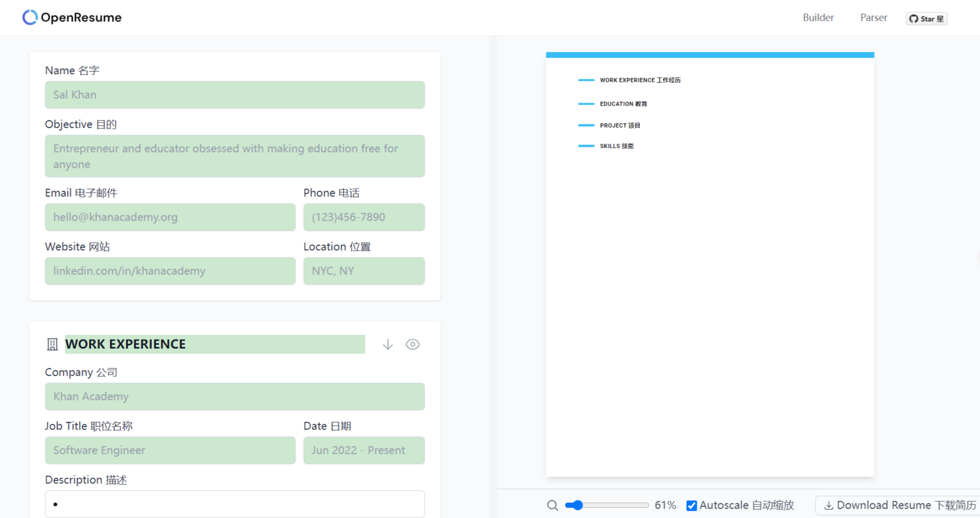This screenshot has width=980, height=518.
Task: Toggle the Autoscale checkbox
Action: tap(691, 505)
